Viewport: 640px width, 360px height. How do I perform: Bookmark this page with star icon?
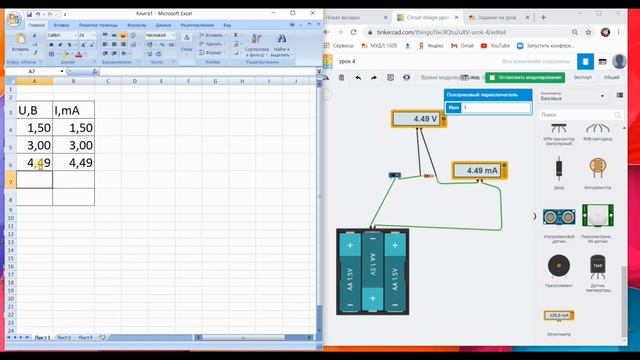point(588,32)
